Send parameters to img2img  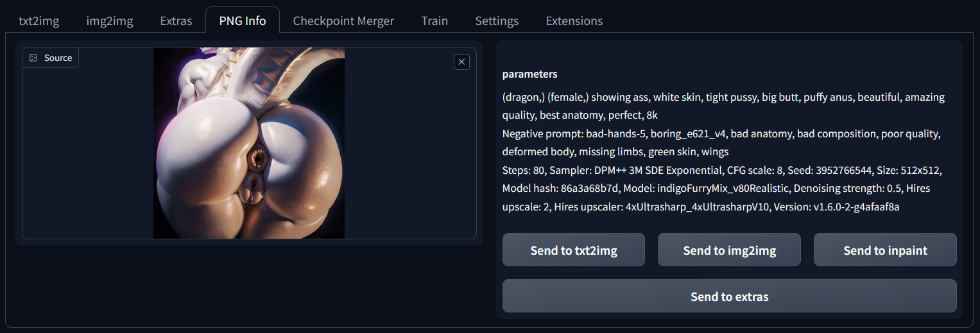(730, 250)
